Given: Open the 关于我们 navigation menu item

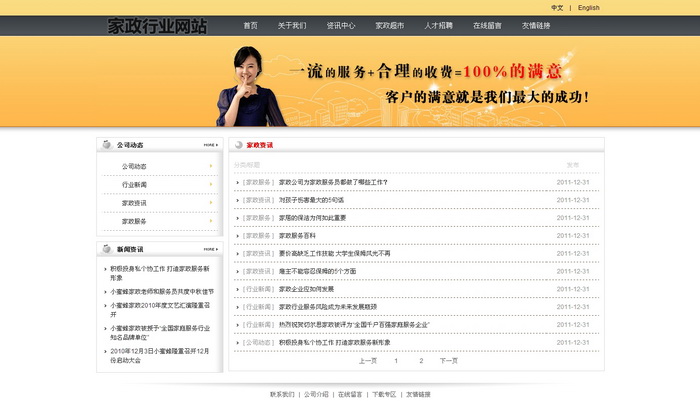Looking at the screenshot, I should click(292, 26).
